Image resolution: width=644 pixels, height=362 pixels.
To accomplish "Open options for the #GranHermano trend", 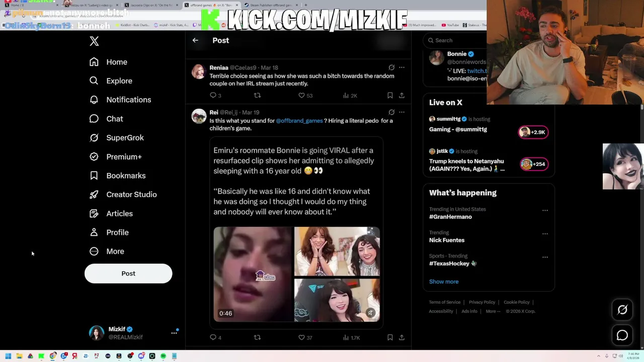I will tap(545, 210).
